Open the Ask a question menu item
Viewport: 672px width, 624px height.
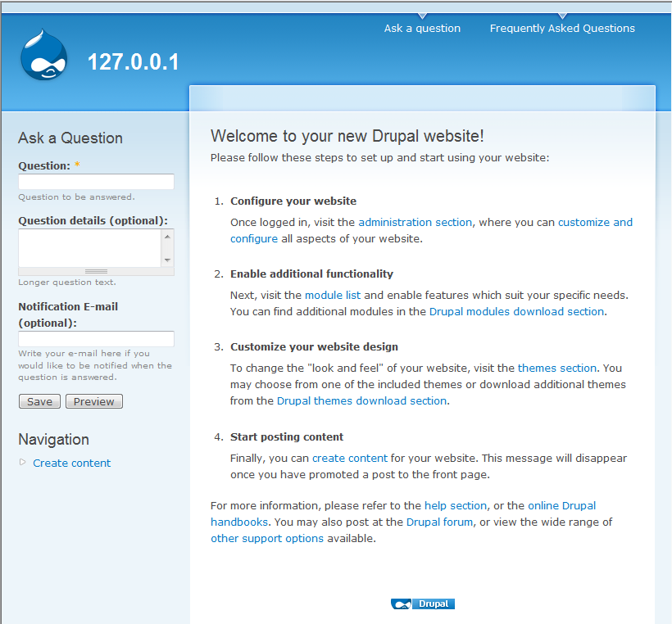(x=422, y=29)
